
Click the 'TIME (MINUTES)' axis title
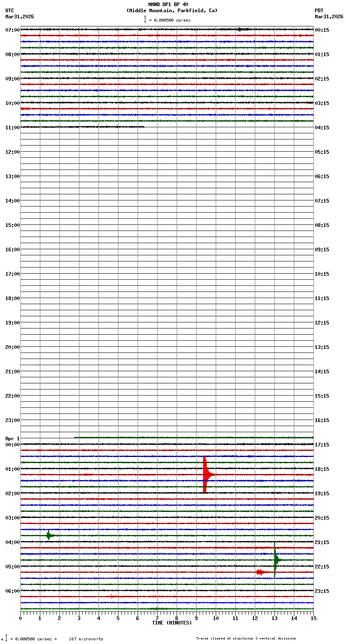click(172, 623)
